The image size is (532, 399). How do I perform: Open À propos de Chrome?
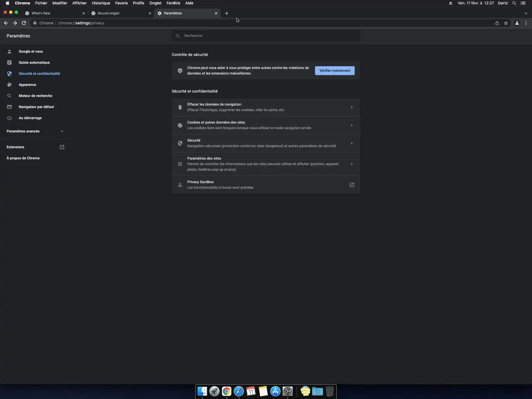23,158
